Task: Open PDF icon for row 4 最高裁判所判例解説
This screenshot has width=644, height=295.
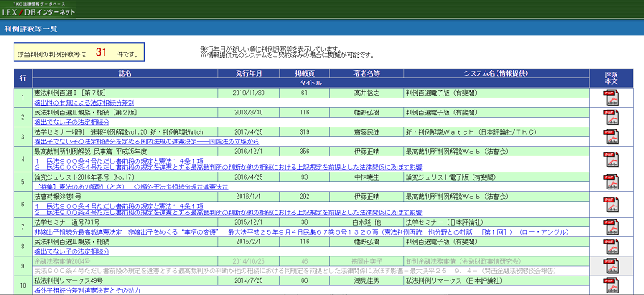Action: click(x=611, y=160)
